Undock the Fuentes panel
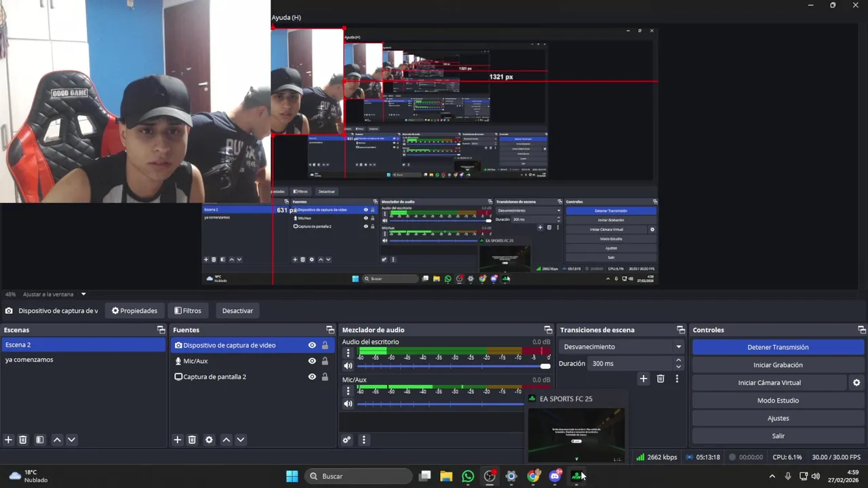This screenshot has width=868, height=488. point(330,330)
